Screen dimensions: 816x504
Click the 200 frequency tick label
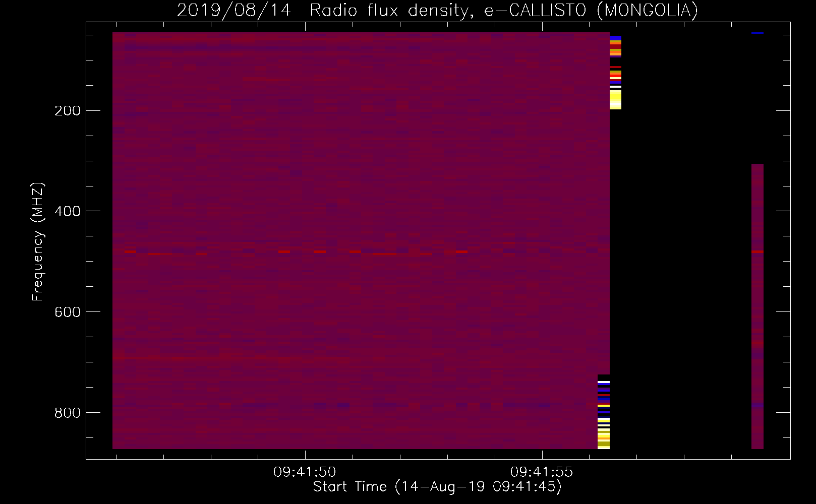click(68, 110)
